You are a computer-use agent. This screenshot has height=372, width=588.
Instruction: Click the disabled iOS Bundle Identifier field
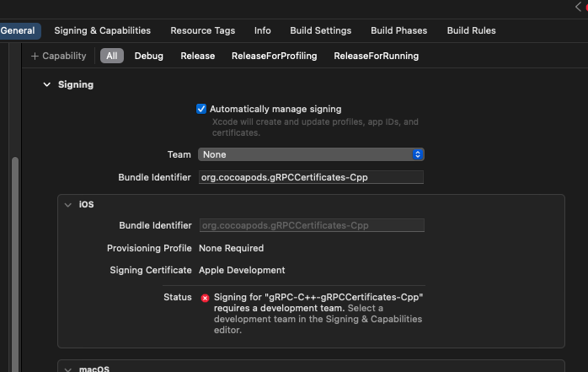312,225
